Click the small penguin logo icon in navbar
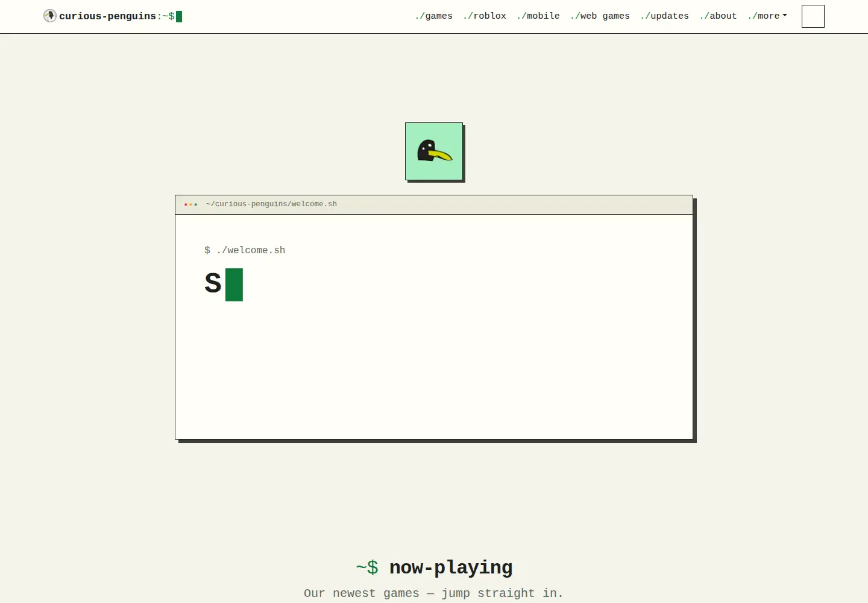This screenshot has width=868, height=603. [x=50, y=16]
